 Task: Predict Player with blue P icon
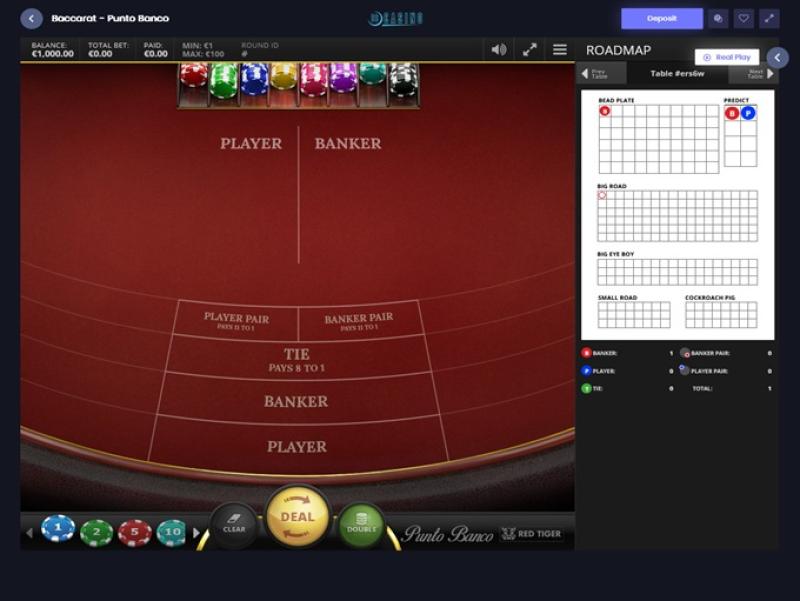pos(748,113)
